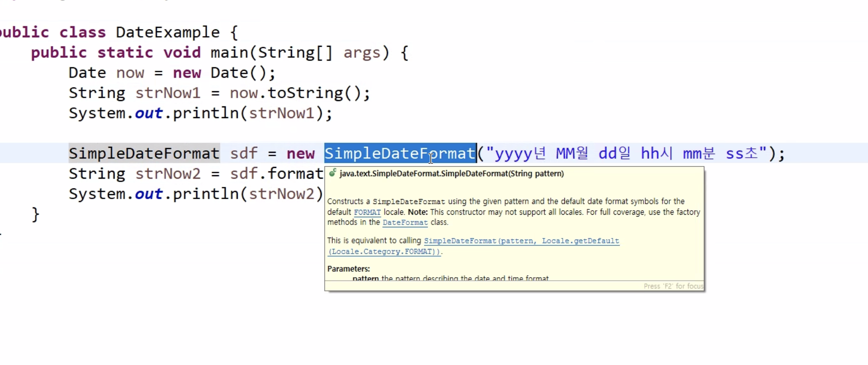Viewport: 868px width, 365px height.
Task: Click strNow1 inside the first println call
Action: [x=282, y=113]
